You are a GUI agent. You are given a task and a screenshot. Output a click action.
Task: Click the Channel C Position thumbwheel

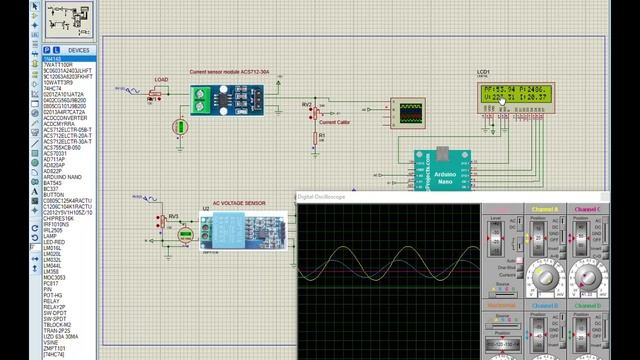[581, 238]
